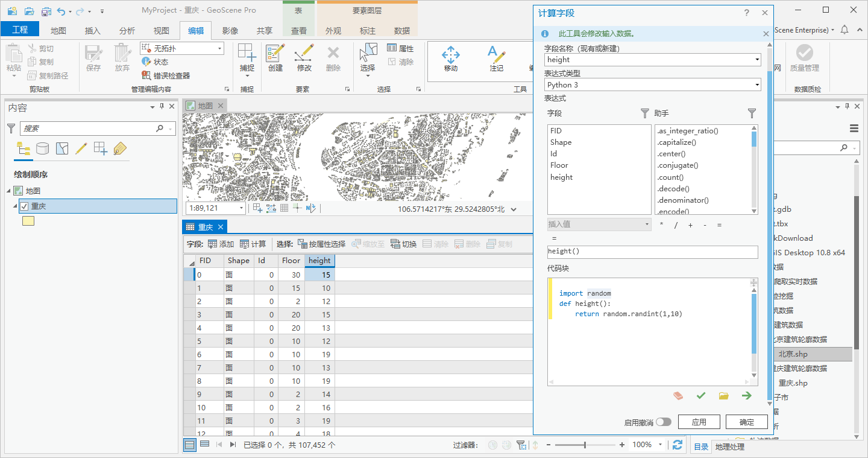
Task: Click show all records view icon
Action: tap(190, 445)
